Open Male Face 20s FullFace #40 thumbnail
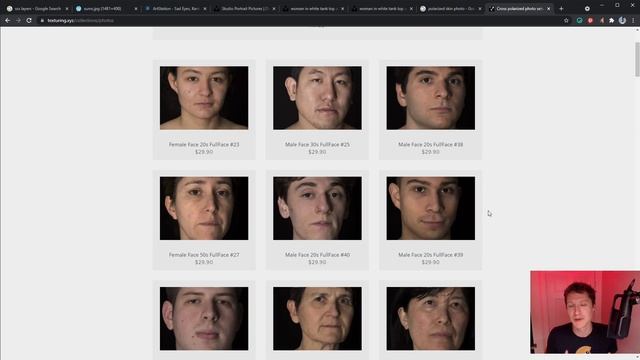The width and height of the screenshot is (640, 360). tap(317, 208)
